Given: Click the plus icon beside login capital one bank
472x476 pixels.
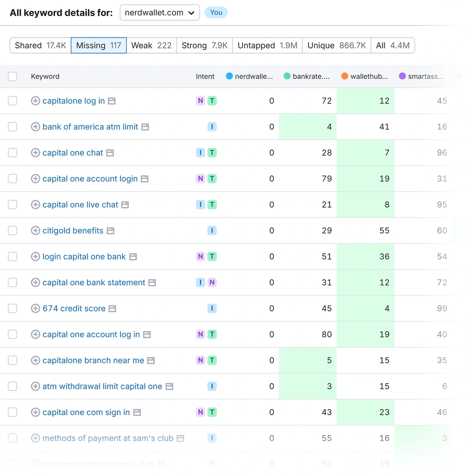Looking at the screenshot, I should (35, 256).
